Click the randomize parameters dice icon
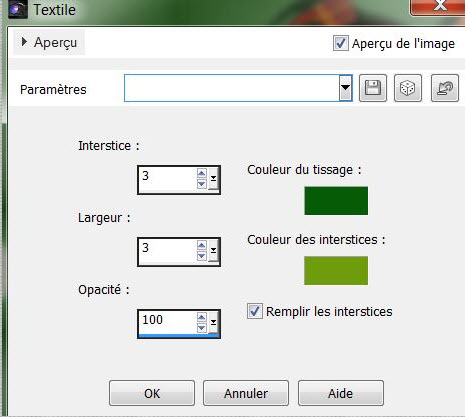This screenshot has width=465, height=417. pos(408,88)
